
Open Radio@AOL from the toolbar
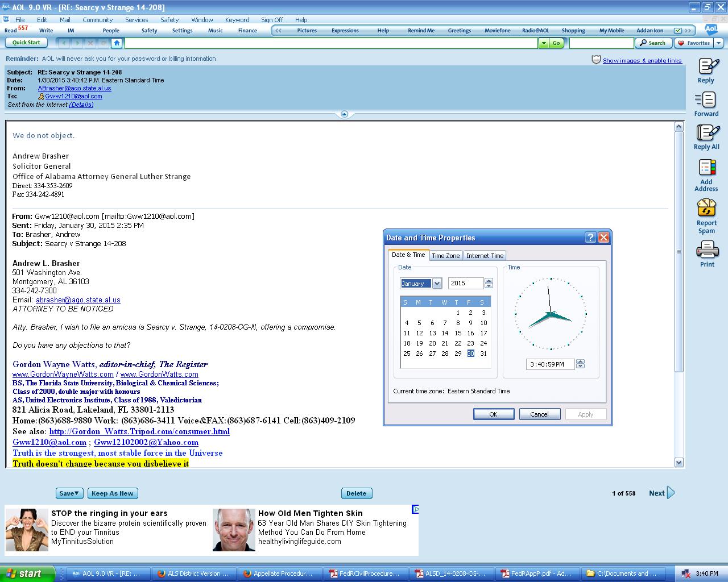[x=536, y=31]
